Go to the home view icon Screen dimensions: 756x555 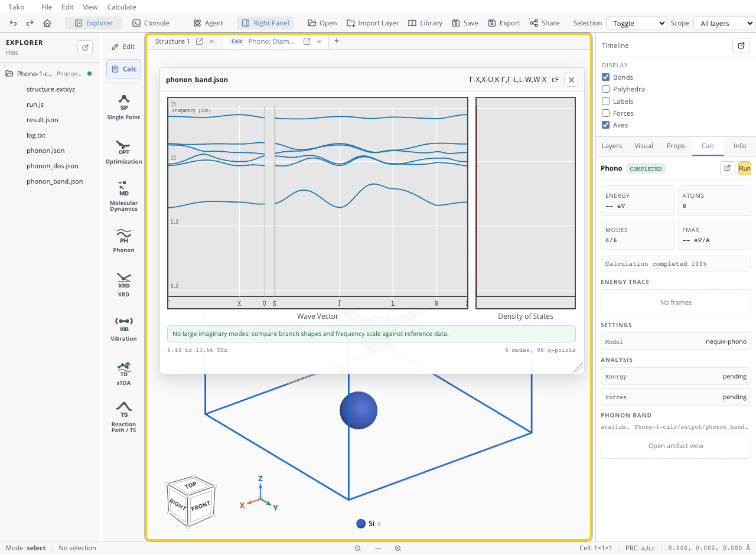[47, 23]
